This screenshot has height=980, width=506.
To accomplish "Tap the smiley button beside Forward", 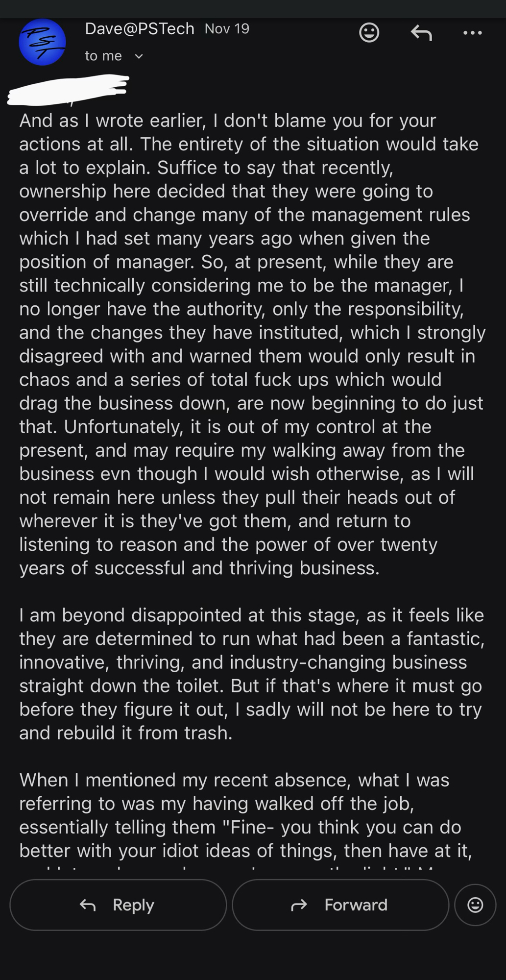I will pyautogui.click(x=475, y=905).
